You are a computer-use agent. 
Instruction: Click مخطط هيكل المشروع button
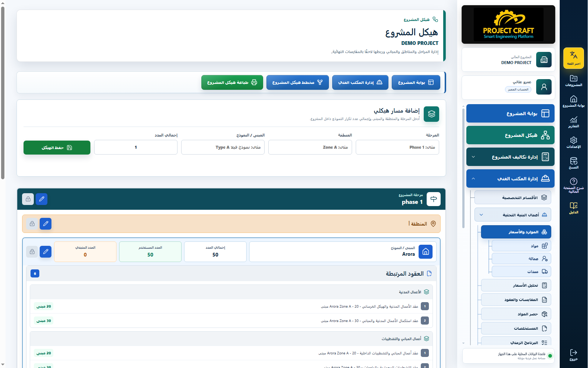coord(297,82)
